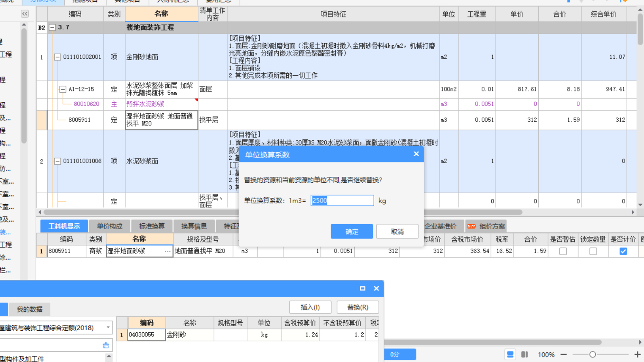Select 金刚砂 name cell in query results
This screenshot has height=362, width=644.
pyautogui.click(x=189, y=335)
